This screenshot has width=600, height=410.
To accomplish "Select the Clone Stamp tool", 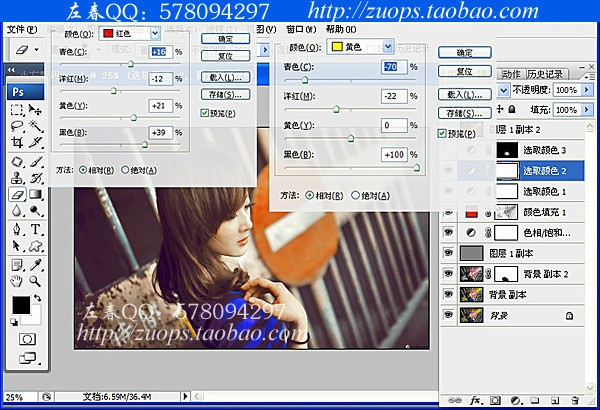I will point(16,178).
